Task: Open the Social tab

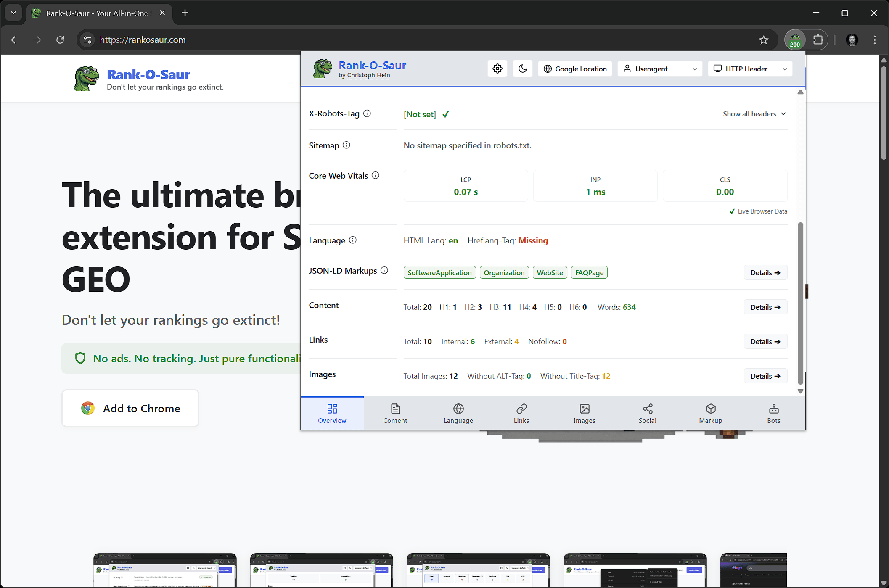Action: [x=647, y=413]
